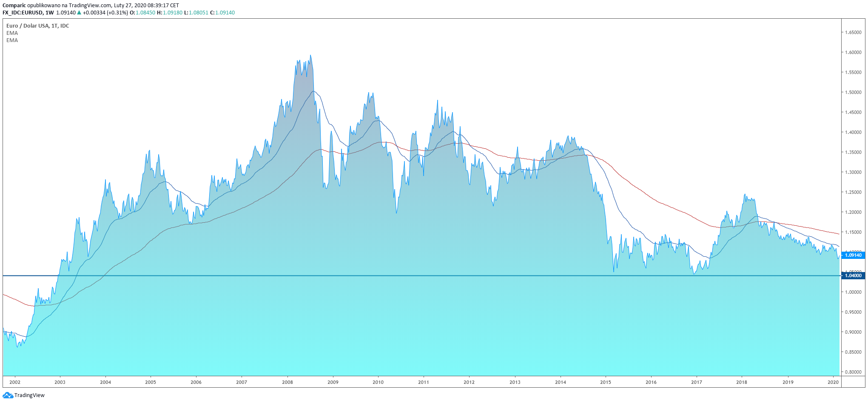Click the 1.30000 price axis label

click(853, 172)
